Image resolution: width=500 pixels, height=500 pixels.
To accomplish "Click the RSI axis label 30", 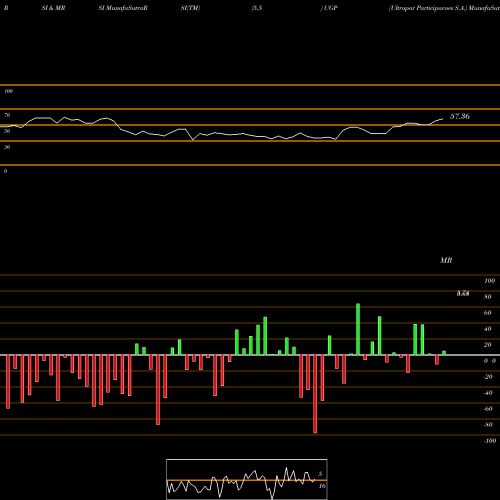I will tap(7, 147).
